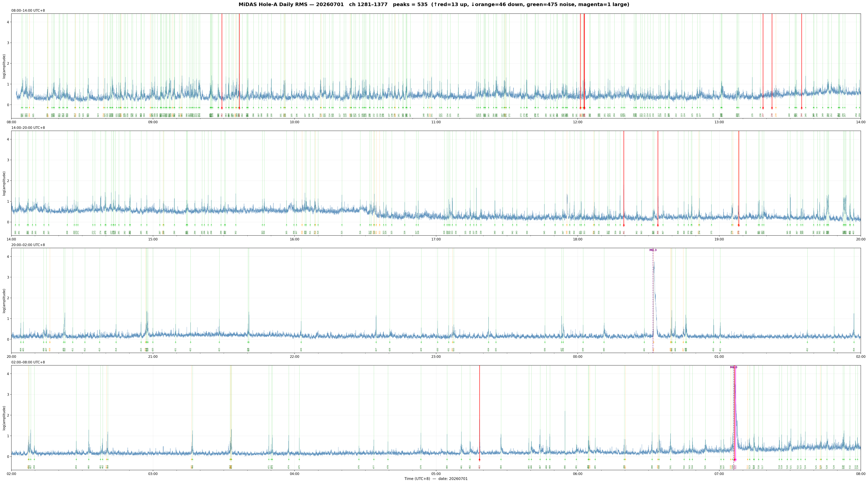868x483 pixels.
Task: Click the 12:00 time tick label
Action: click(577, 122)
